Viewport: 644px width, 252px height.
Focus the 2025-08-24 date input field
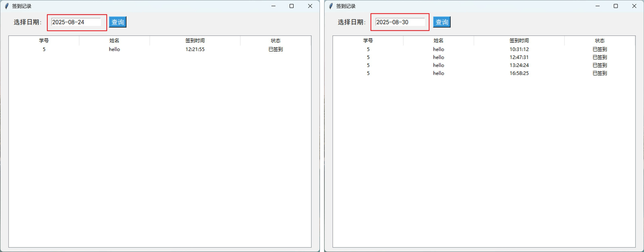coord(76,22)
